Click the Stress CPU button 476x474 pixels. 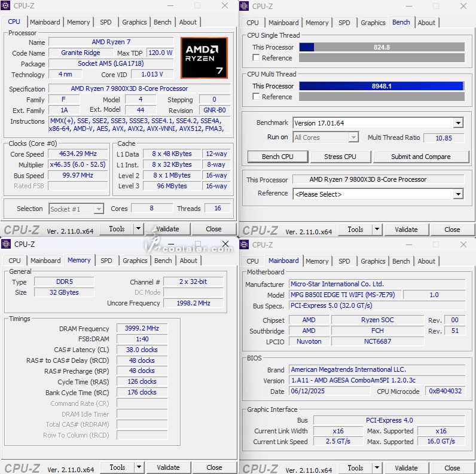(x=340, y=157)
